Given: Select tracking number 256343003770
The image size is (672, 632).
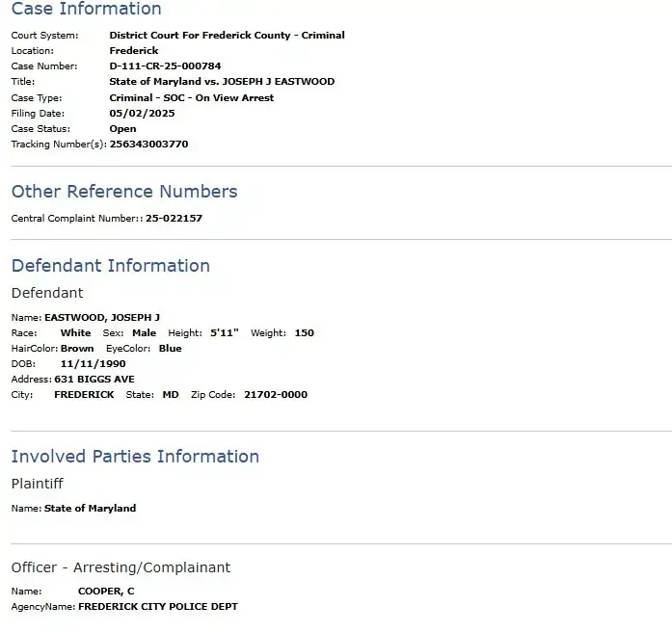Looking at the screenshot, I should (148, 144).
